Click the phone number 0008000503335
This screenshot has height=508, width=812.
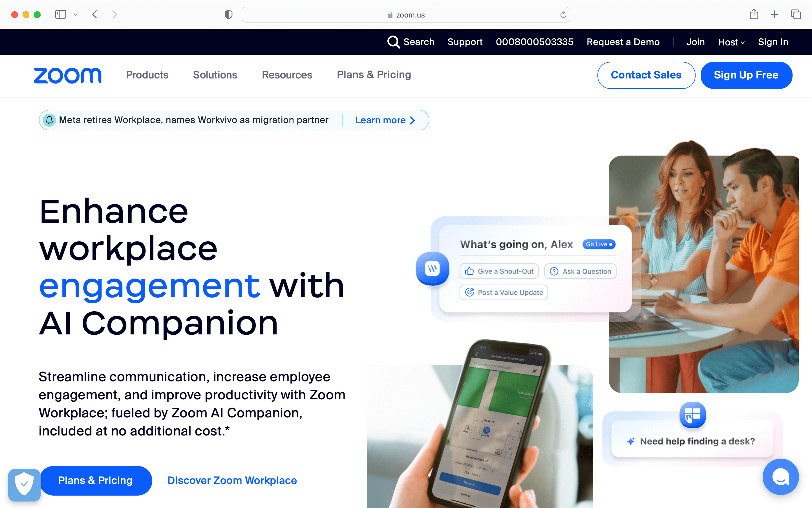pos(535,42)
